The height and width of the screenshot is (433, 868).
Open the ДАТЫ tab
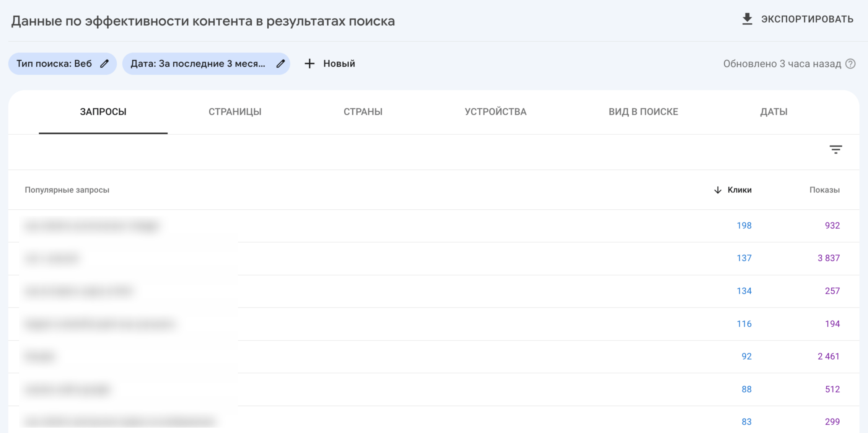(x=774, y=112)
